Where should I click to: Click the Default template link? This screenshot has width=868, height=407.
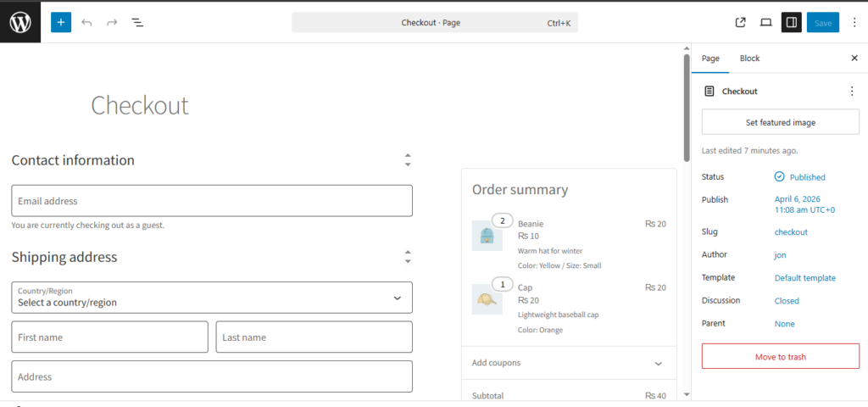pyautogui.click(x=804, y=278)
